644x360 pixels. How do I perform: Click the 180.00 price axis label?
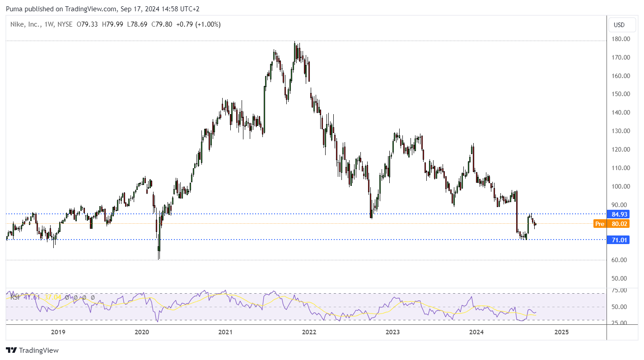click(621, 39)
